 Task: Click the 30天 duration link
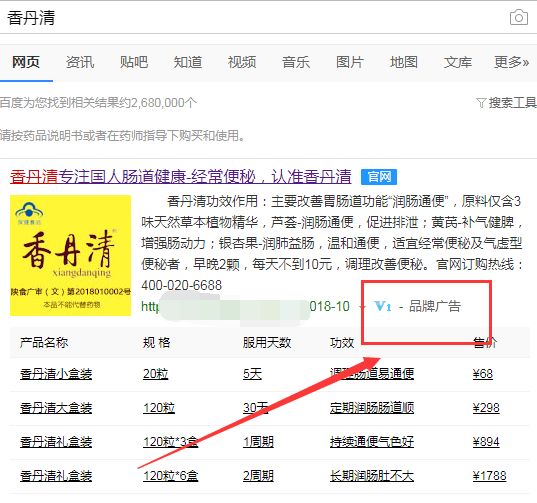[x=255, y=407]
